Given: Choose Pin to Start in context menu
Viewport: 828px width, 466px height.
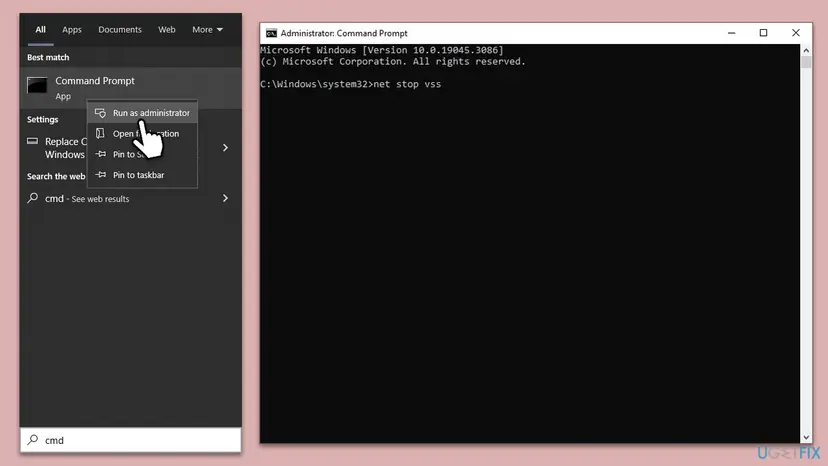Looking at the screenshot, I should 143,154.
